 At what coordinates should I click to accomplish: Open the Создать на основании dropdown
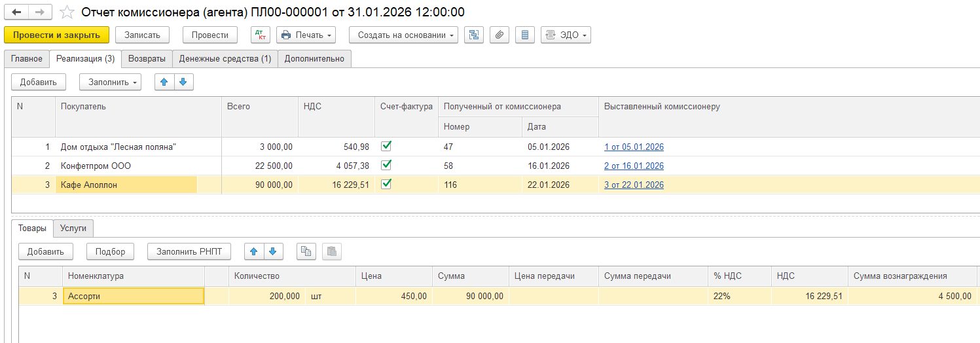[x=403, y=35]
